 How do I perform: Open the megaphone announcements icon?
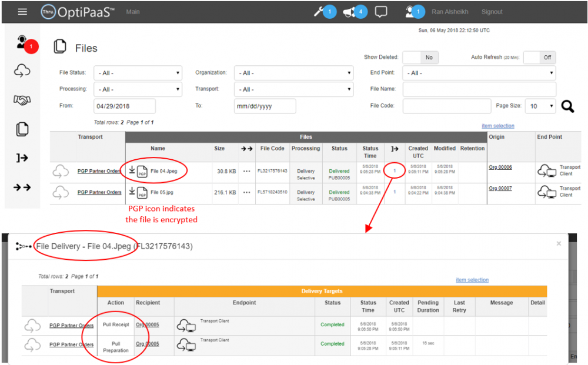click(350, 12)
